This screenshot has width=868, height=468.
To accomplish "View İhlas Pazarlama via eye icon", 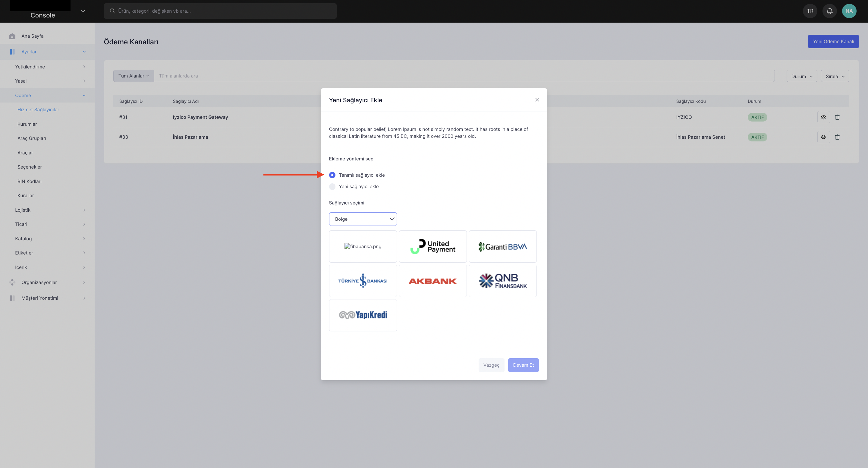I will pyautogui.click(x=823, y=137).
